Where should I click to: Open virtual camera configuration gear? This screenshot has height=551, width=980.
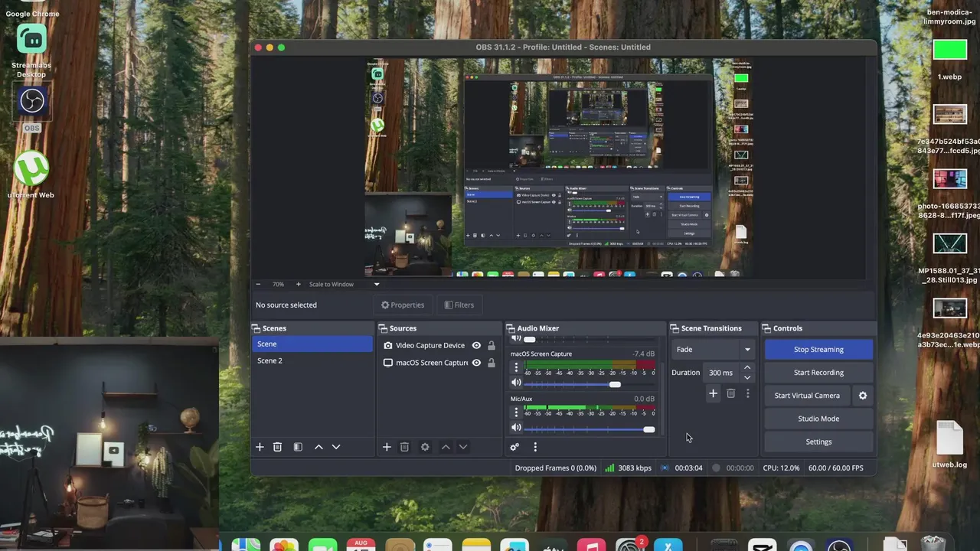[x=863, y=396]
